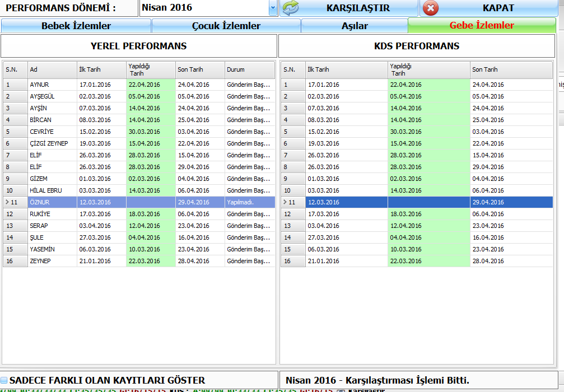The width and height of the screenshot is (564, 392).
Task: Switch to the Bebek İzlemler tab
Action: 76,26
